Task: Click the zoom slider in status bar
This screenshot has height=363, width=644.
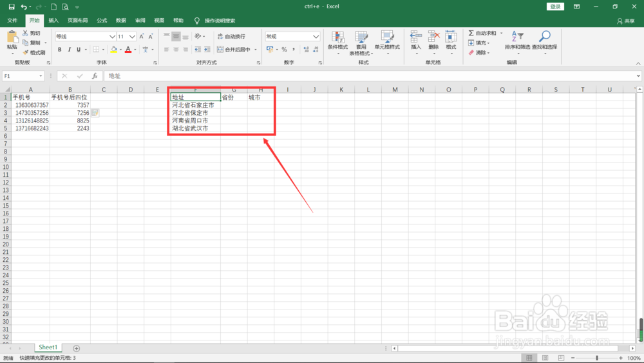Action: point(597,358)
